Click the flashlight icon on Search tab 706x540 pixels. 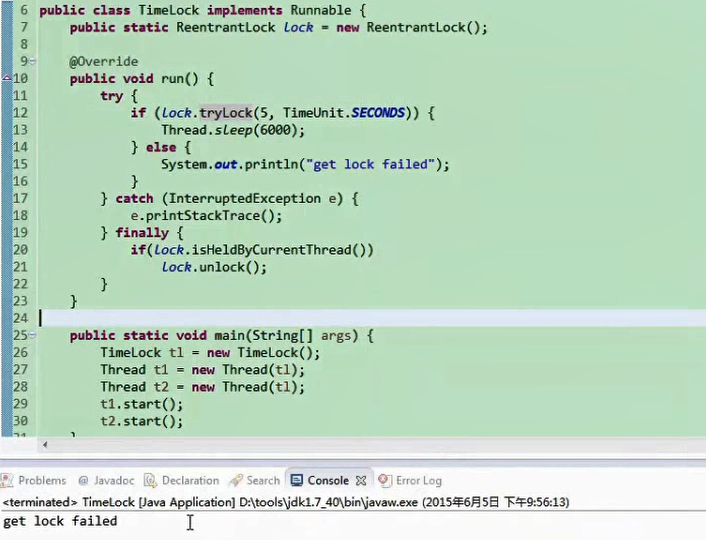[x=236, y=481]
